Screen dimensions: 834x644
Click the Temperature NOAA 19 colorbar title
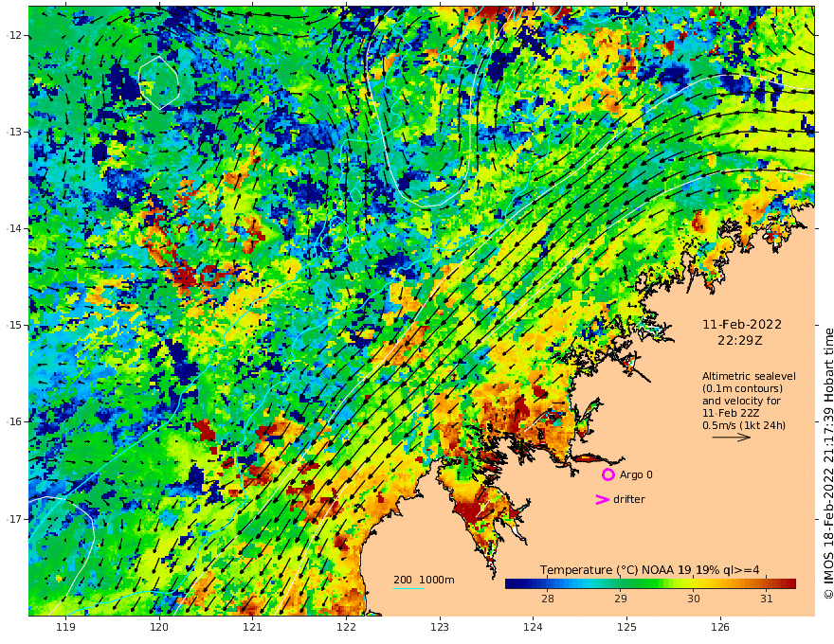pos(649,570)
